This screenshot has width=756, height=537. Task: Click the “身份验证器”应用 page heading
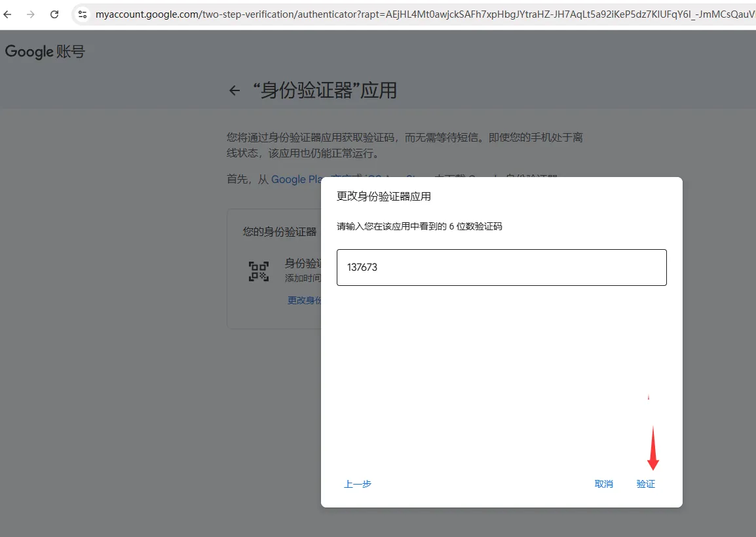(325, 90)
